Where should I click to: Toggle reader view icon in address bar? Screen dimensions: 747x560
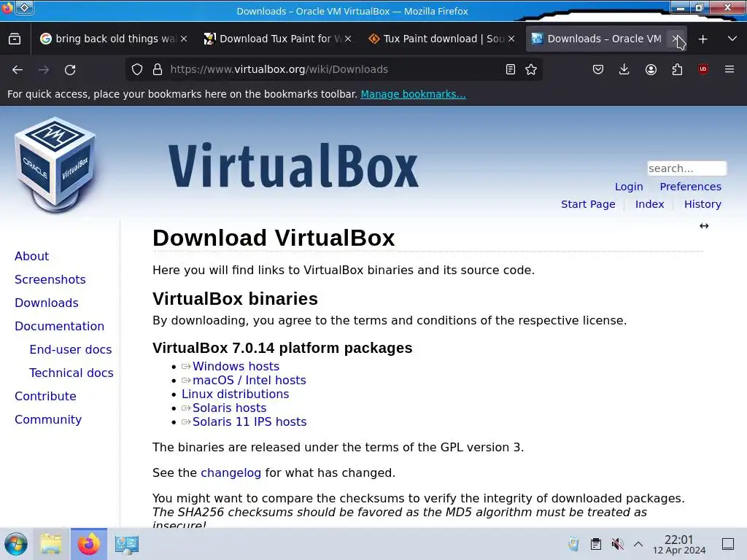click(x=510, y=69)
